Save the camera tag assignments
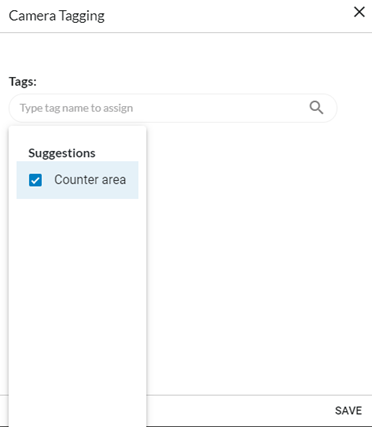The width and height of the screenshot is (372, 427). [x=348, y=410]
